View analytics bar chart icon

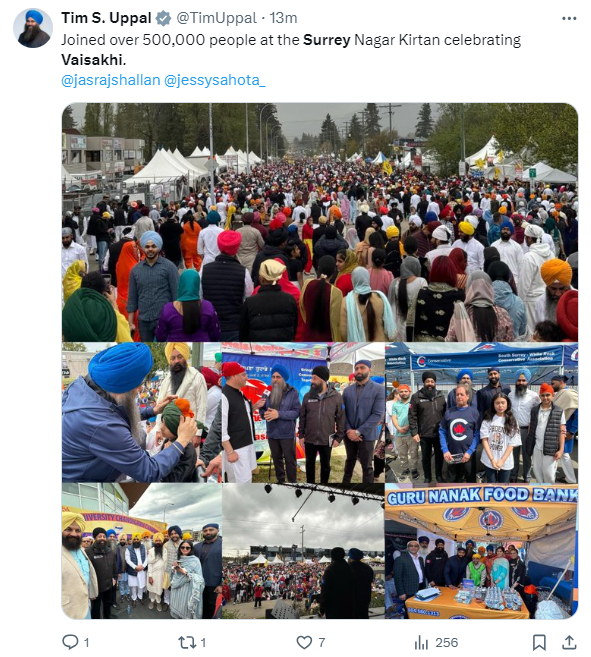coord(421,642)
